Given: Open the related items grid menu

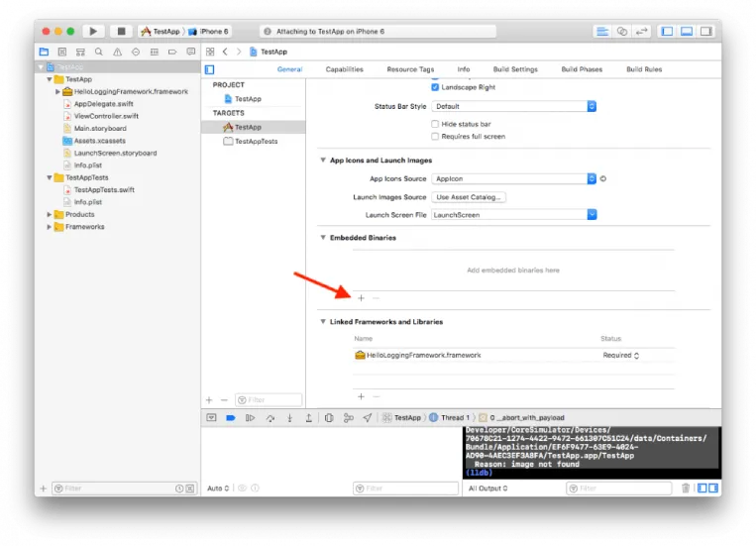Looking at the screenshot, I should [x=210, y=52].
